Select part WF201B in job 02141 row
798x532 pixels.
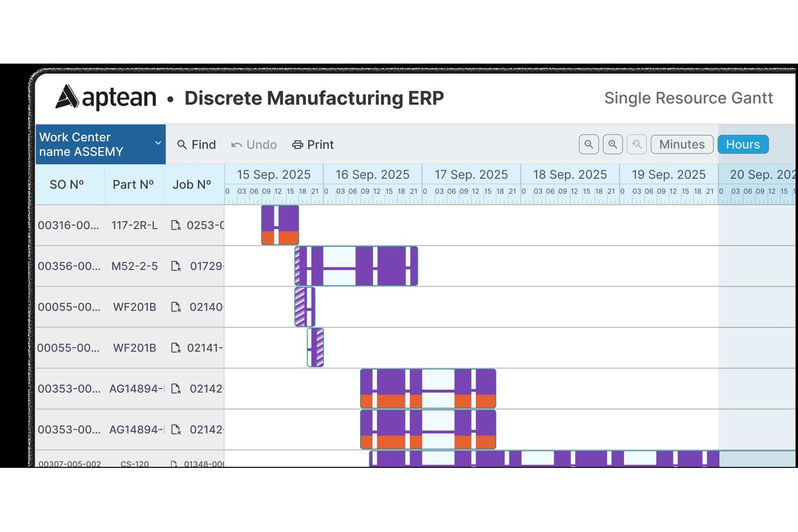click(134, 348)
